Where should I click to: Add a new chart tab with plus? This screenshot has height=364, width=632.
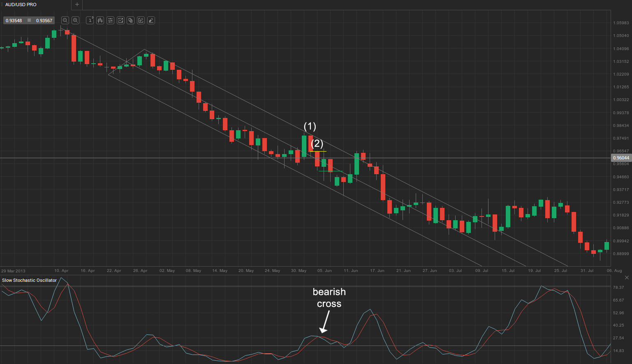(x=77, y=5)
